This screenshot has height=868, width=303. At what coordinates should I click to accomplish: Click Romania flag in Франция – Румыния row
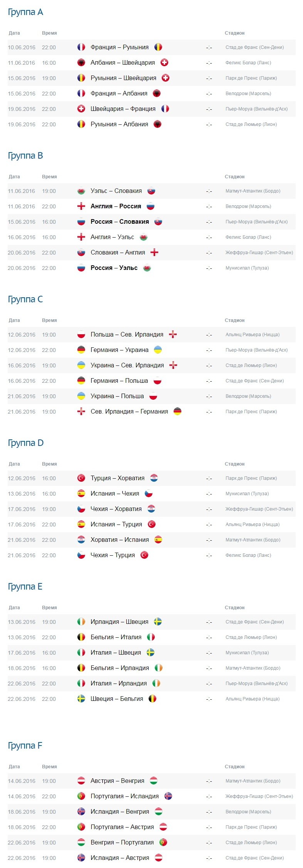click(x=158, y=47)
